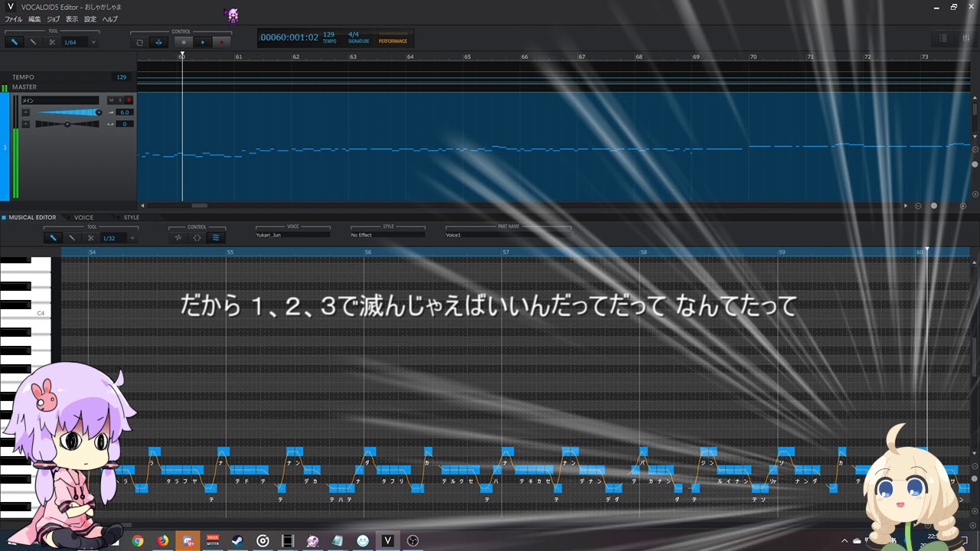980x551 pixels.
Task: Toggle the braces control icon in Musical Editor
Action: [197, 238]
